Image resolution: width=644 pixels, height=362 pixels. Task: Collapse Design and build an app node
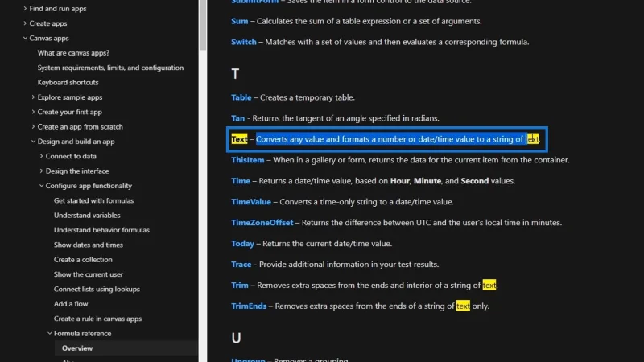click(33, 142)
